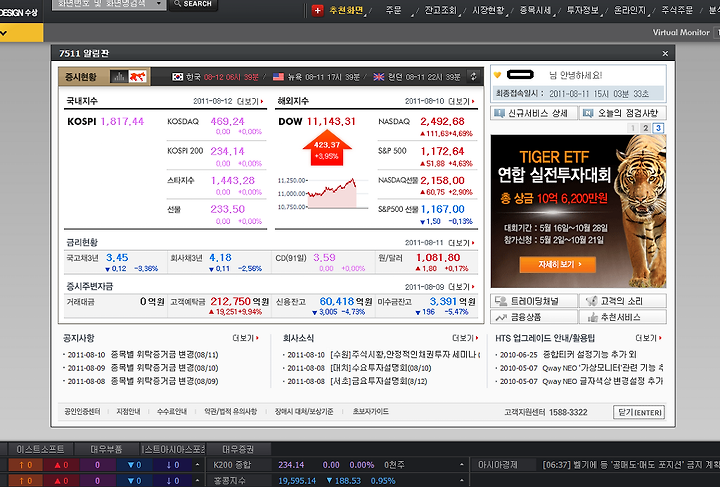Screen dimensions: 720x487
Task: Open the 온라인지점 menu
Action: pyautogui.click(x=630, y=10)
